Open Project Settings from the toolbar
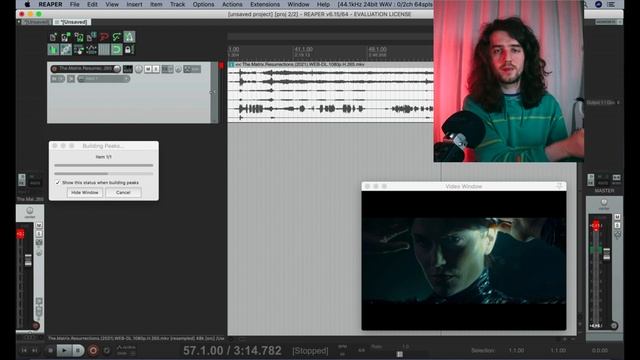Viewport: 640px width, 360px height. [91, 37]
